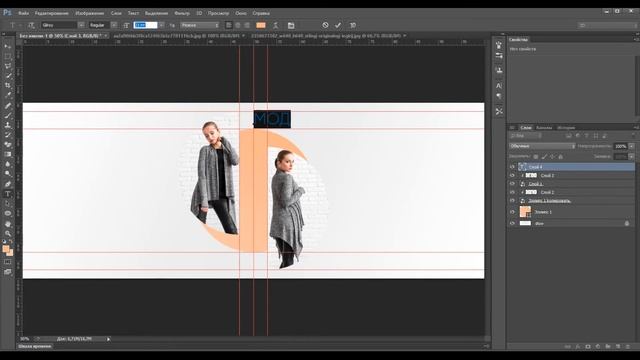This screenshot has height=360, width=640.
Task: Select the Rectangular Marquee tool
Action: point(8,56)
